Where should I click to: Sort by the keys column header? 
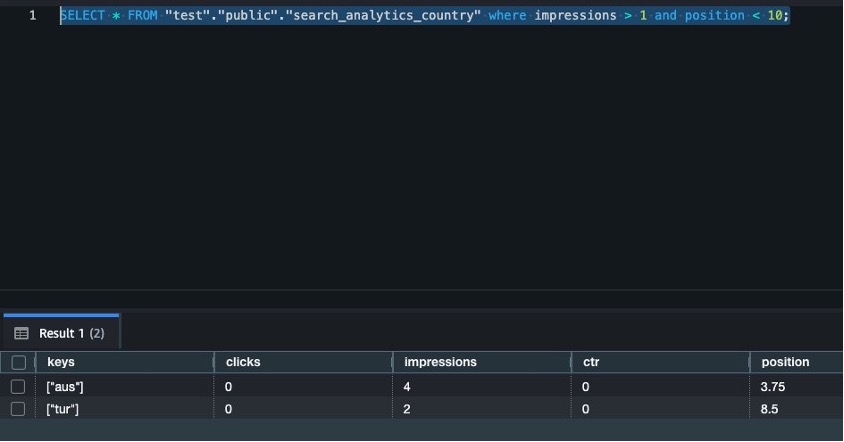61,362
